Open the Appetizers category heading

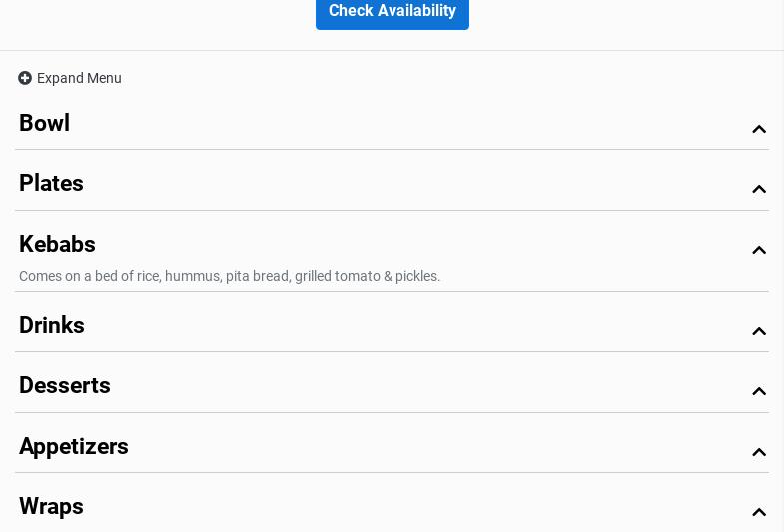74,447
